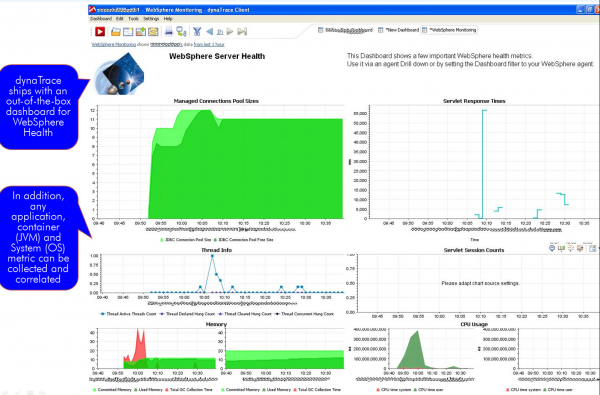Open the bar chart type dropdown icon
This screenshot has height=395, width=600.
tap(561, 248)
